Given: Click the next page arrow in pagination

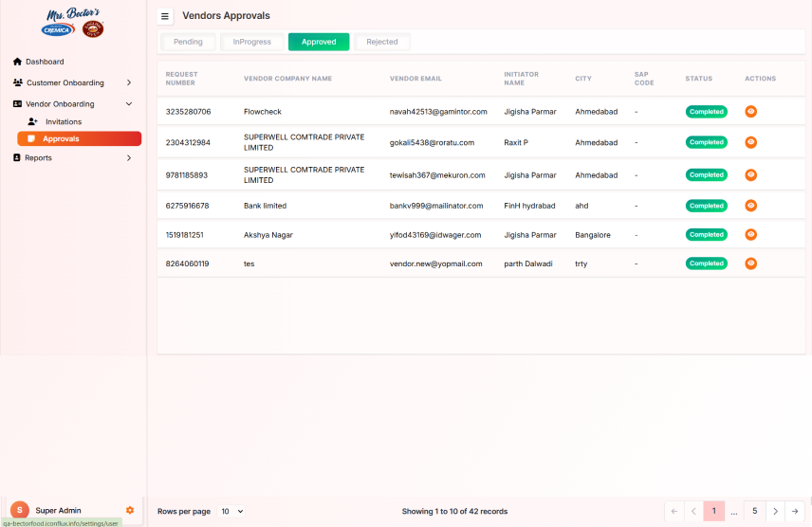Looking at the screenshot, I should [x=775, y=511].
